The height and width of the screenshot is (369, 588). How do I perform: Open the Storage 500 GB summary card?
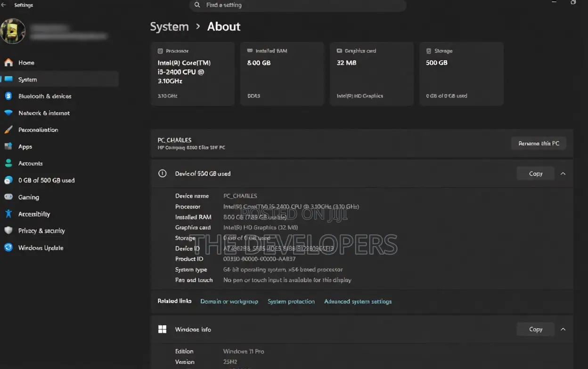tap(461, 74)
